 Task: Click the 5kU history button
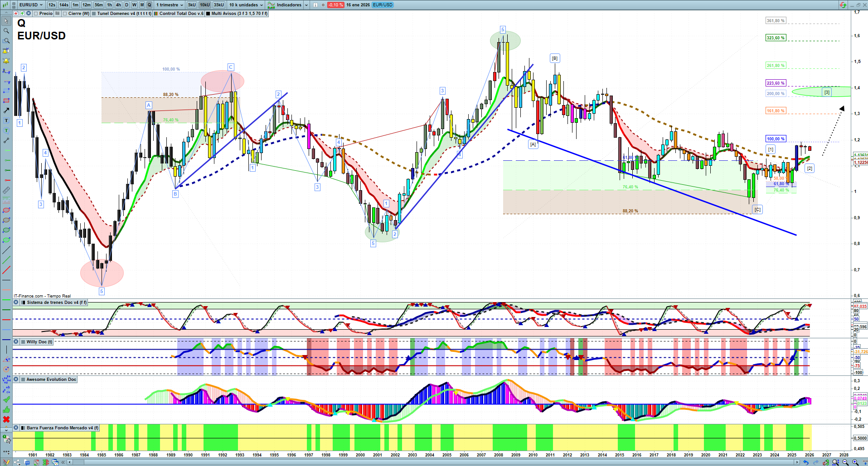point(192,5)
